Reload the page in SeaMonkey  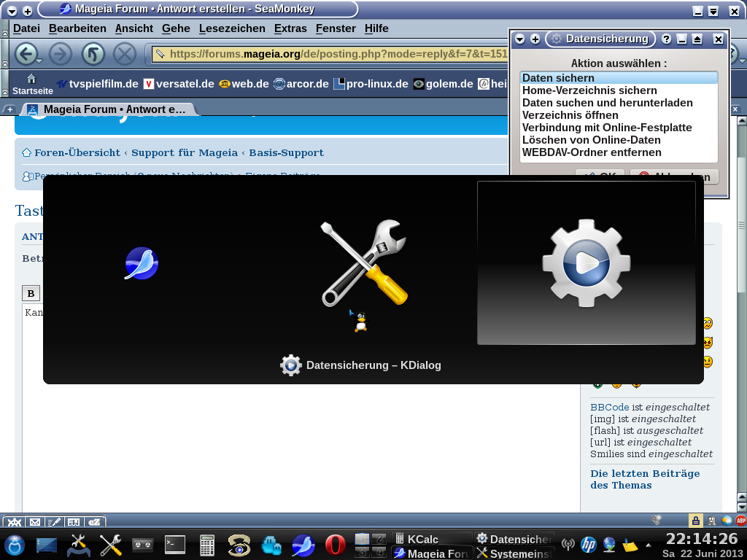click(x=93, y=54)
